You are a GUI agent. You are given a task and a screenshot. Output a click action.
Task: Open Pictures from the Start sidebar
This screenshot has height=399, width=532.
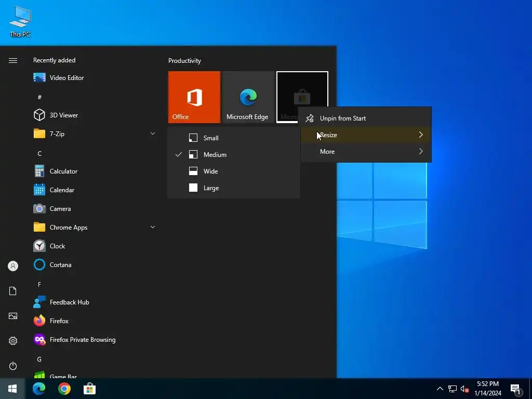[x=13, y=316]
